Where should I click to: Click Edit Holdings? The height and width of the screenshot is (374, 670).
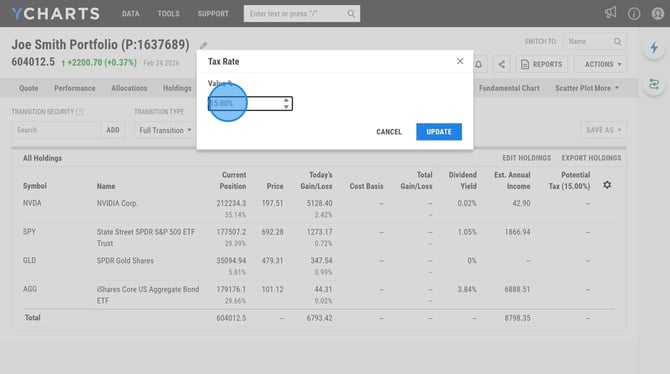(526, 158)
